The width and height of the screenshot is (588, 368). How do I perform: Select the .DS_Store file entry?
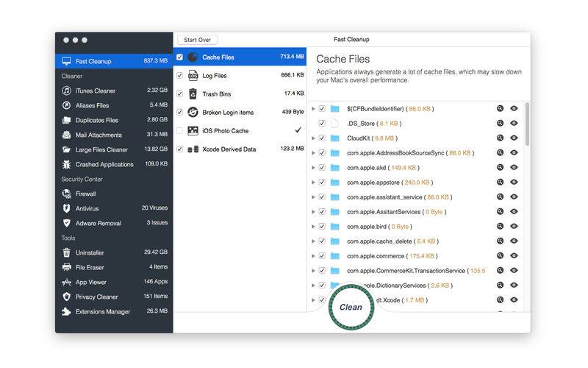pyautogui.click(x=361, y=124)
